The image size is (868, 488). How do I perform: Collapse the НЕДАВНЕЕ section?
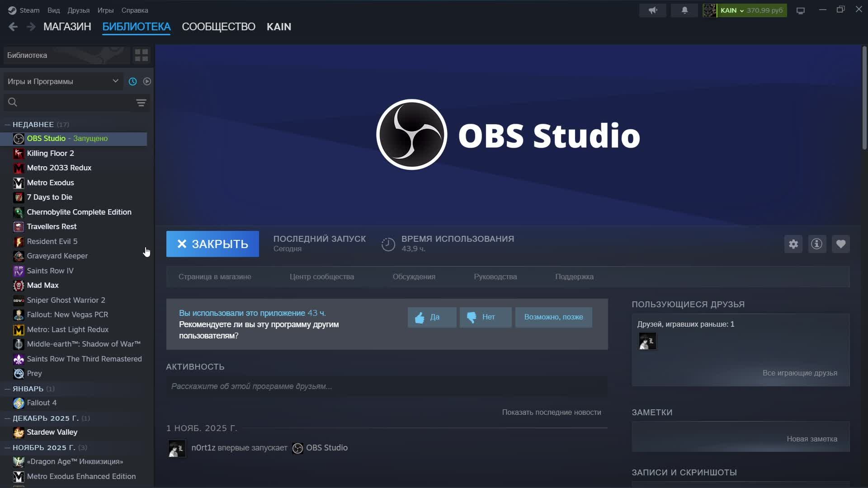7,125
